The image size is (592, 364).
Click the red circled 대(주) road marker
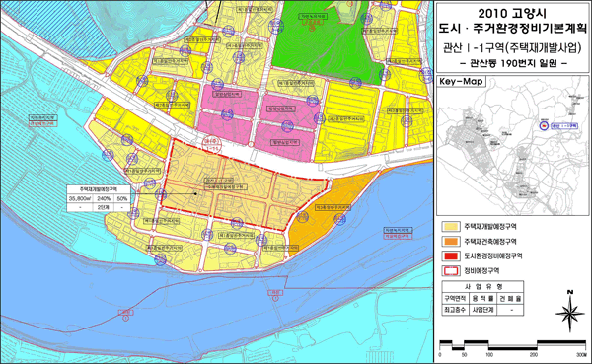[x=213, y=146]
